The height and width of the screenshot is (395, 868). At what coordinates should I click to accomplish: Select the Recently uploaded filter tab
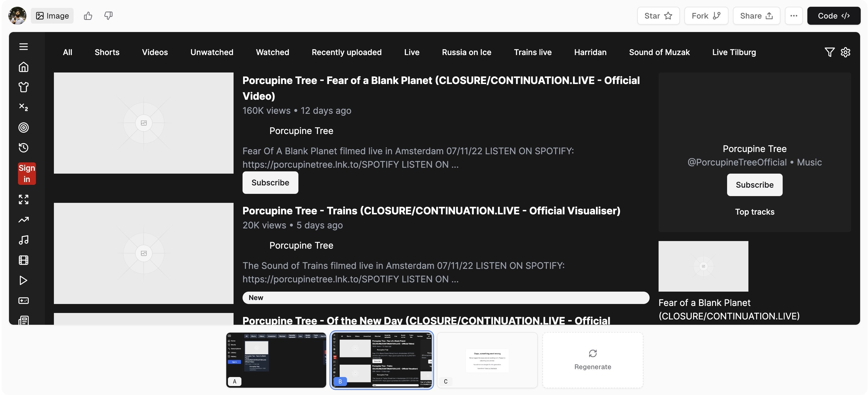coord(346,52)
